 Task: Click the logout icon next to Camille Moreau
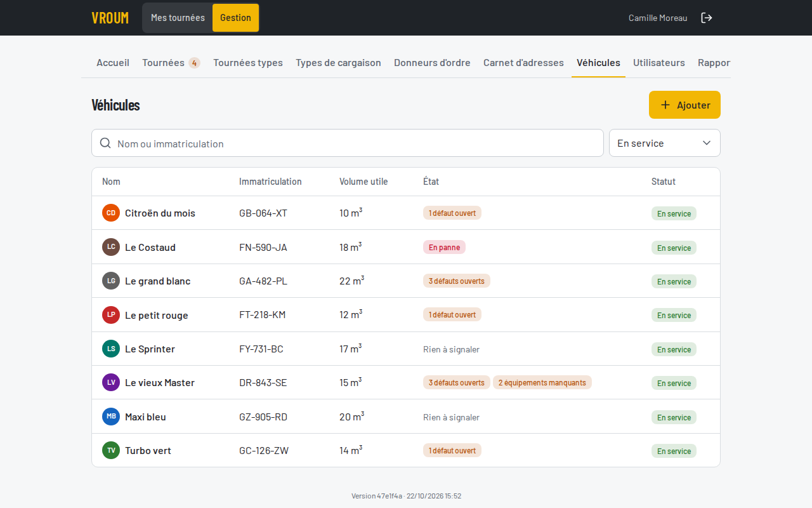[x=707, y=18]
